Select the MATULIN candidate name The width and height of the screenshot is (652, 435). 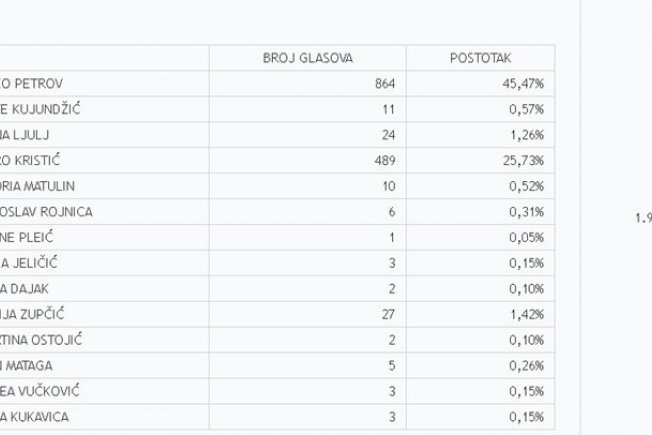[37, 186]
